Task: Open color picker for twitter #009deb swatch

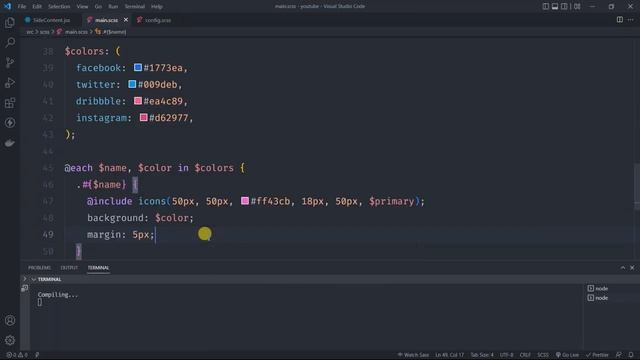Action: (132, 84)
